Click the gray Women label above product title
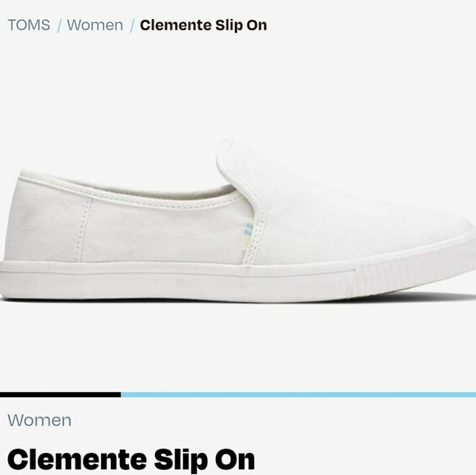 click(x=39, y=420)
